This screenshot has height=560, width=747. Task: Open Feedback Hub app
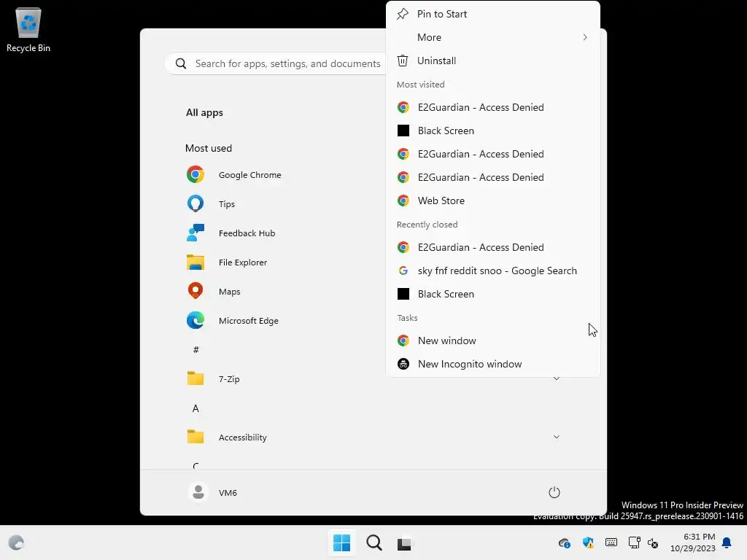tap(231, 233)
